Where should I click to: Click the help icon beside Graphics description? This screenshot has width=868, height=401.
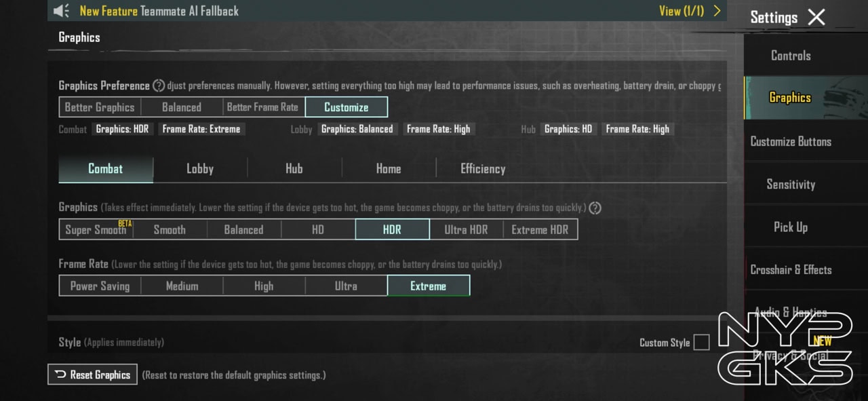[595, 208]
